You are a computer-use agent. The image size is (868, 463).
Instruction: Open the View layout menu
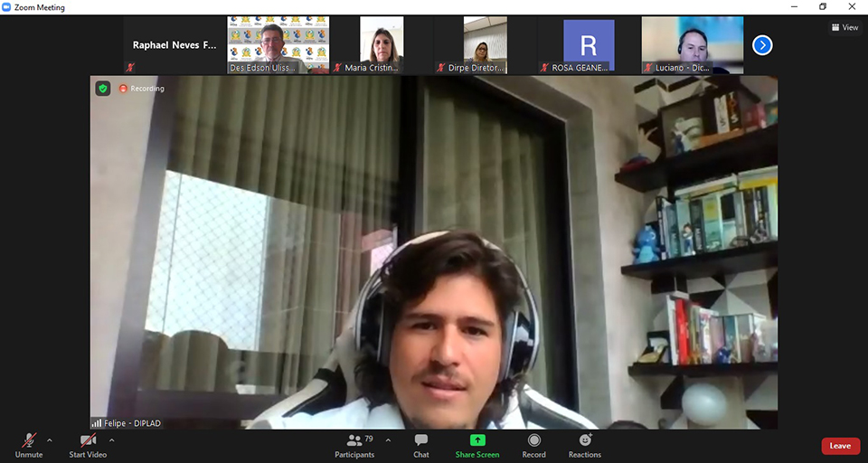point(844,27)
